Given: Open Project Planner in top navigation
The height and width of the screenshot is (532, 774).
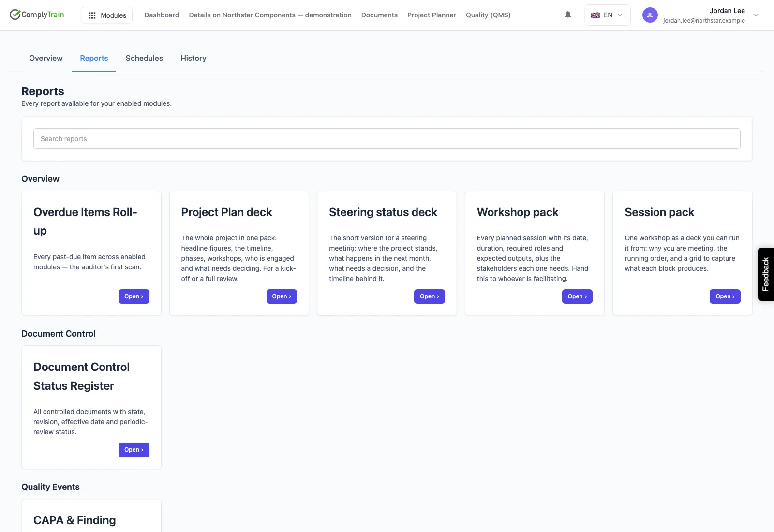Looking at the screenshot, I should [432, 15].
